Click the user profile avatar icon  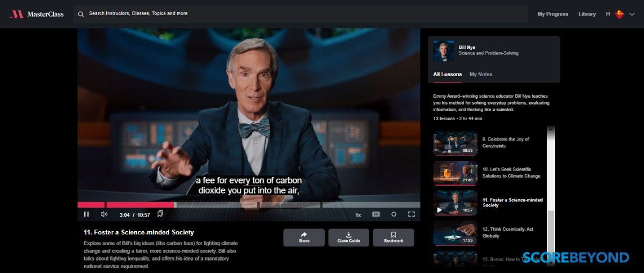[x=619, y=14]
